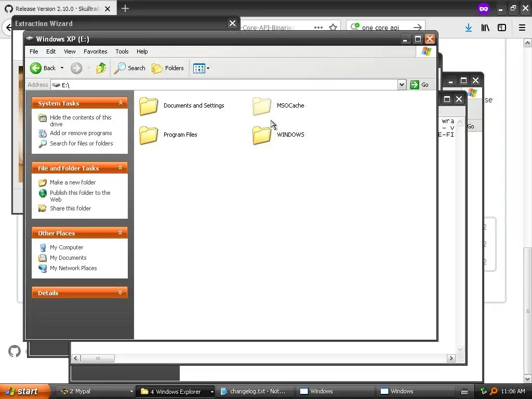Go up one folder level icon

point(101,68)
